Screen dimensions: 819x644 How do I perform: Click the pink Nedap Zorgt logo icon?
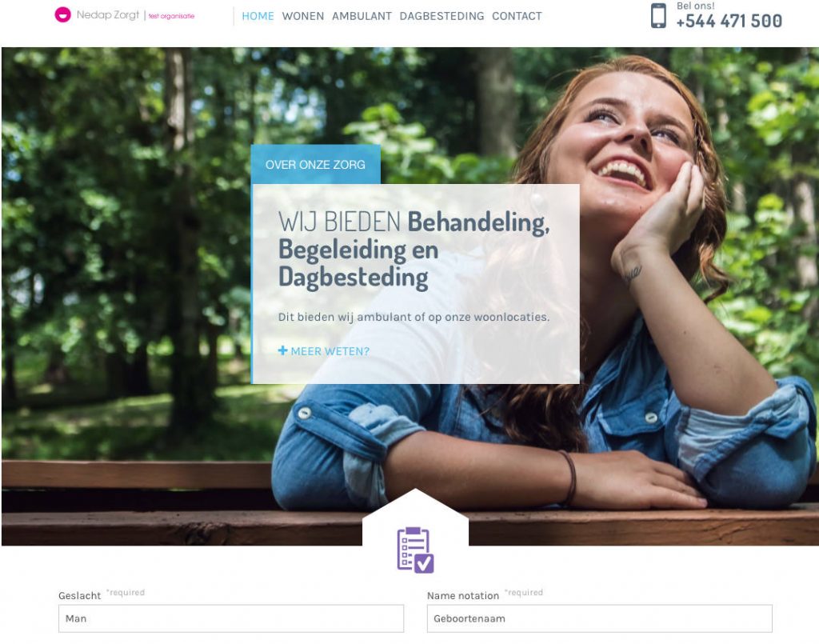click(x=62, y=14)
